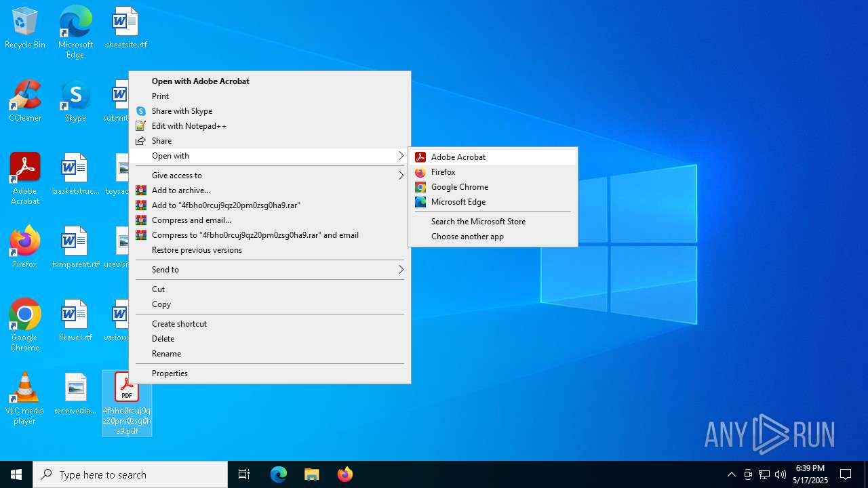Launch Edge from the taskbar
Screen dimensions: 868x488
pyautogui.click(x=279, y=474)
